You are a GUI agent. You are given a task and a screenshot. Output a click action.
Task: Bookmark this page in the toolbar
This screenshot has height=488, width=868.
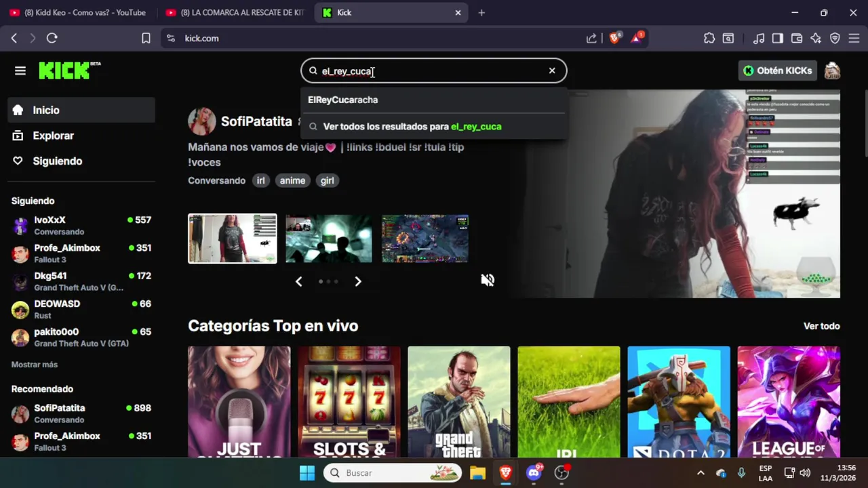pyautogui.click(x=146, y=39)
